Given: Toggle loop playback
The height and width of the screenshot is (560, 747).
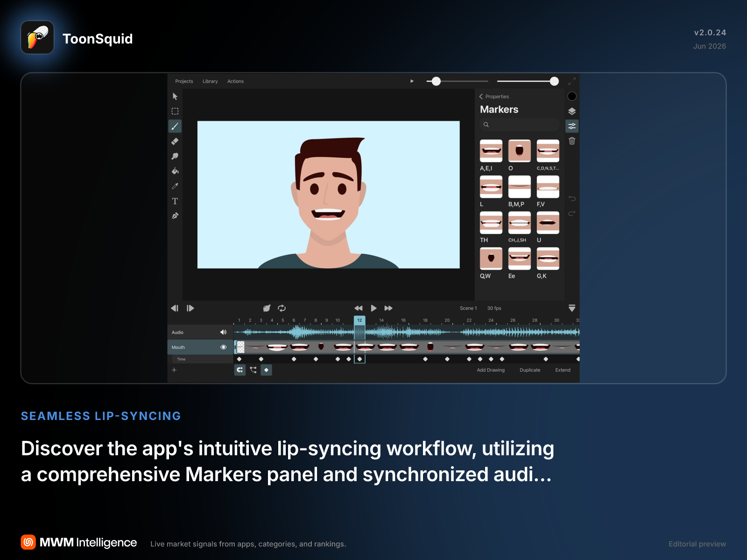Looking at the screenshot, I should 282,308.
